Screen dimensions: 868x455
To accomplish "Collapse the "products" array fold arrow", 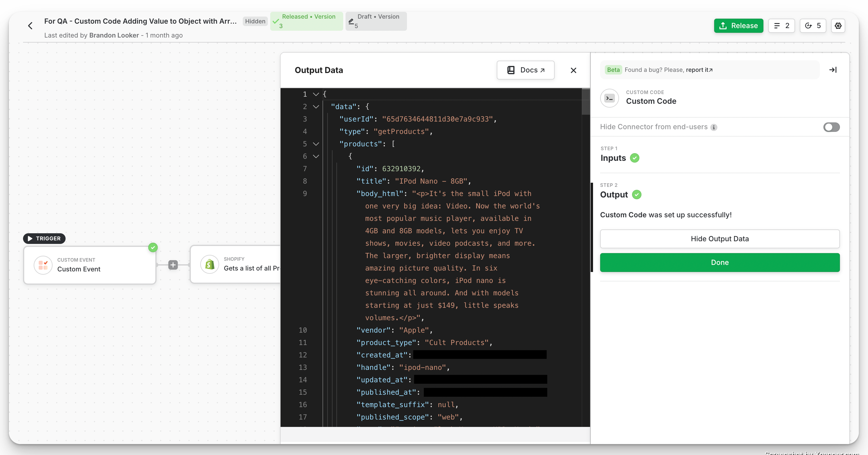I will coord(316,144).
